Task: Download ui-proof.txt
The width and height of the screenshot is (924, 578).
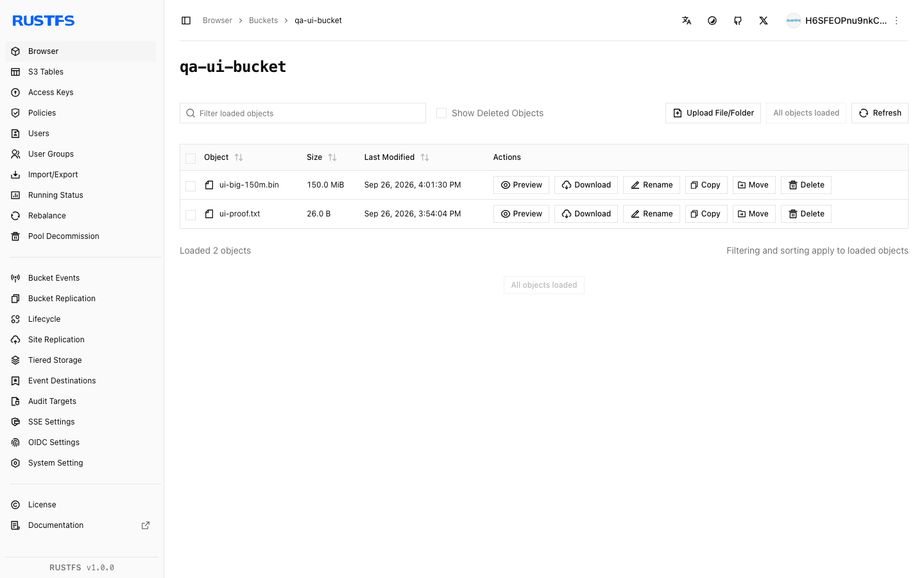Action: (586, 214)
